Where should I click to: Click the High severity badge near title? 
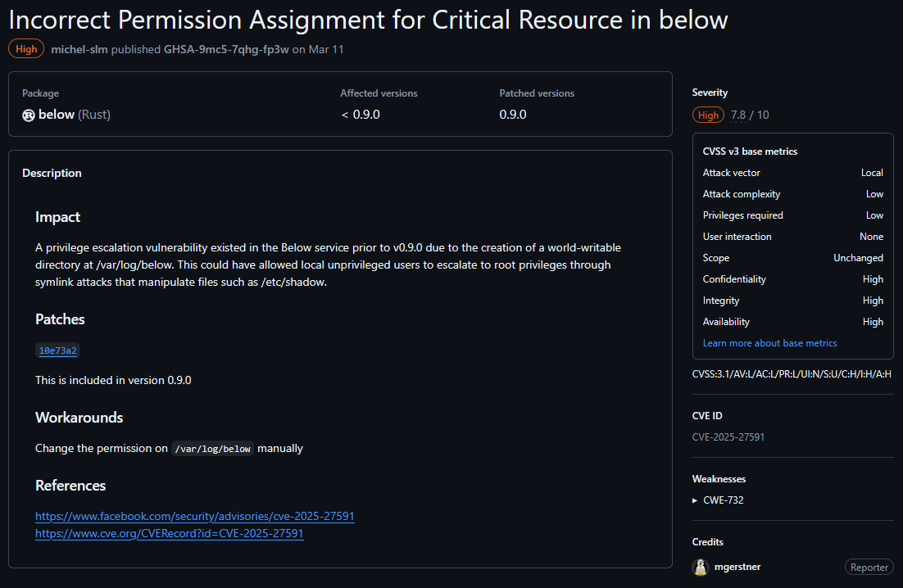(26, 49)
